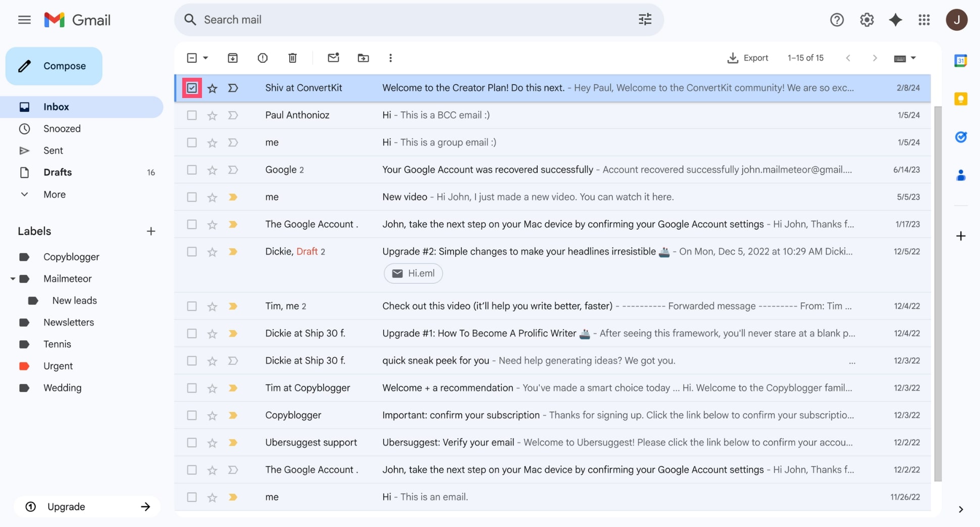Click the Gemini sparkle icon
This screenshot has width=980, height=527.
tap(895, 20)
